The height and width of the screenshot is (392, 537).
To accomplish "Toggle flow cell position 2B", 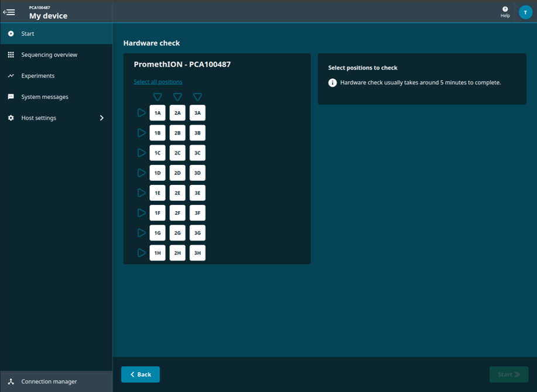I will click(x=177, y=133).
